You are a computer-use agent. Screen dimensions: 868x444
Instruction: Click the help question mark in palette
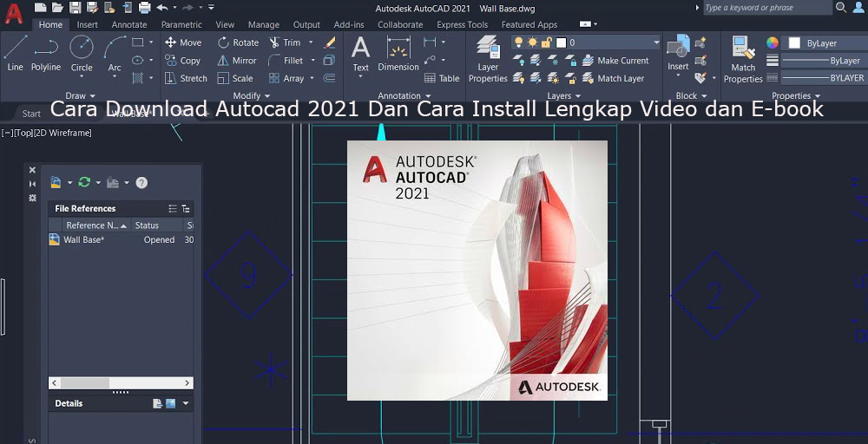click(x=141, y=182)
